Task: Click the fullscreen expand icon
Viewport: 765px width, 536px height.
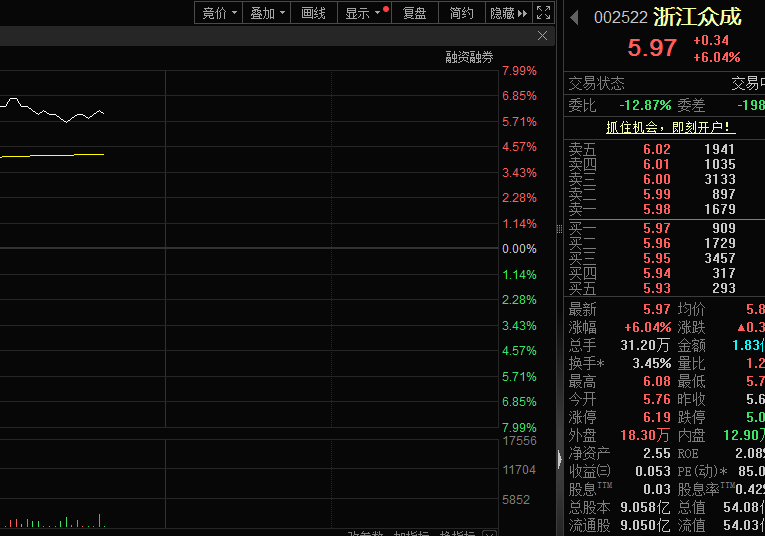Action: [543, 13]
